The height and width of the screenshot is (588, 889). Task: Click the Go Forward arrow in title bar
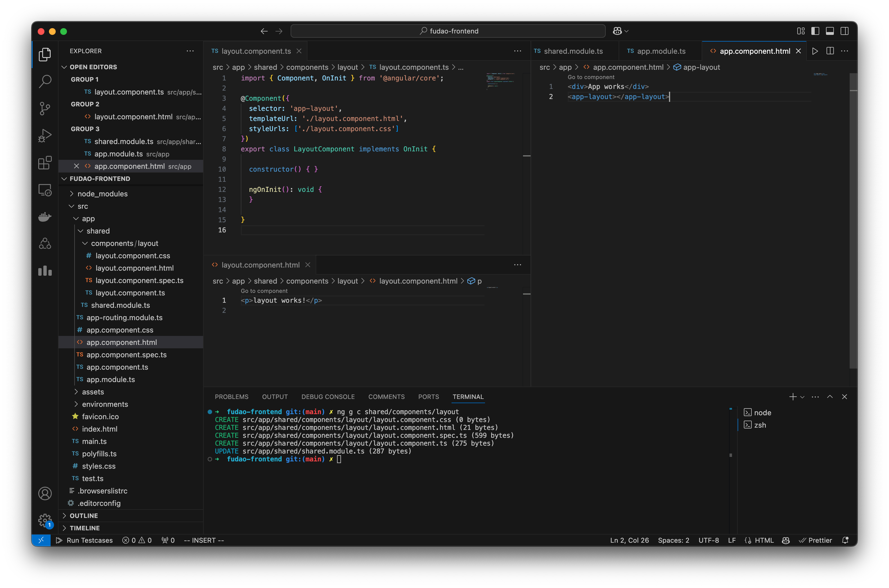pos(279,31)
